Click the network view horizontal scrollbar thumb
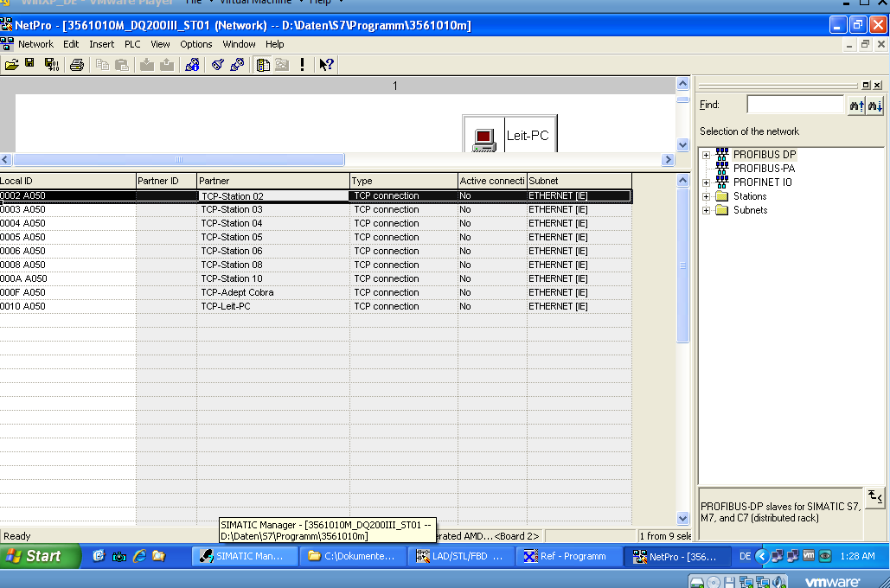The width and height of the screenshot is (890, 588). click(178, 159)
